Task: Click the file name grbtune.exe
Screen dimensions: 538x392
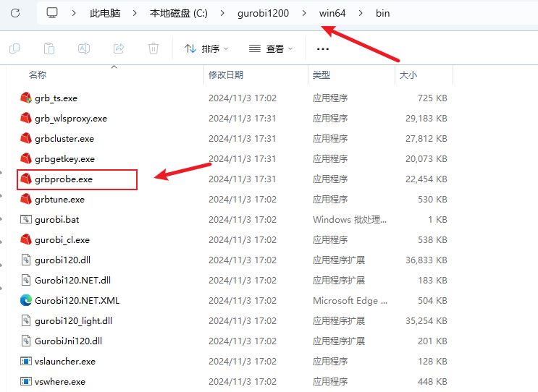Action: (x=59, y=200)
